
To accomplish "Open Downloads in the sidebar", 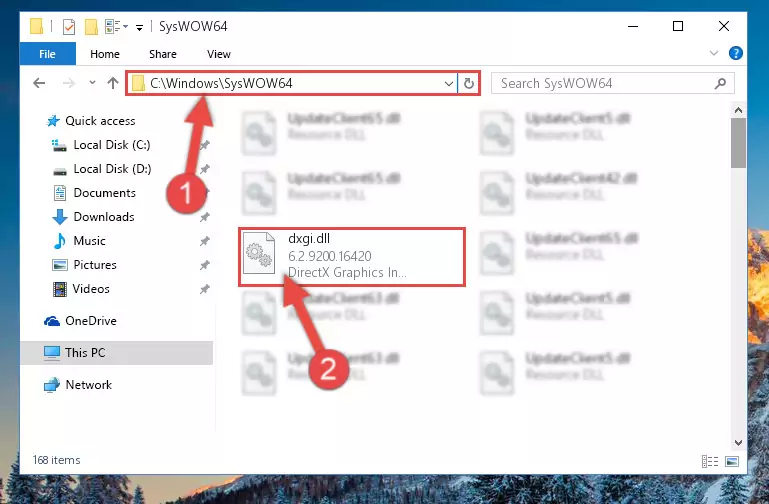I will 104,217.
